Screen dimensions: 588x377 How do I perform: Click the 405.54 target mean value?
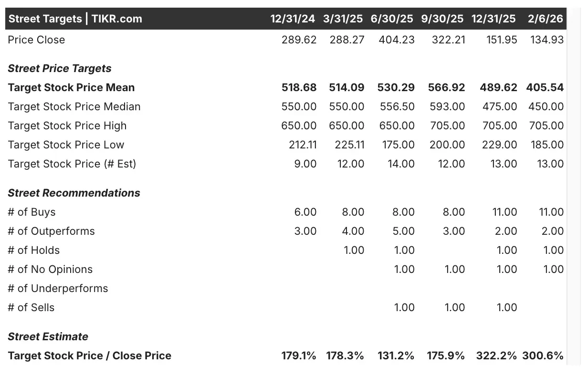click(x=545, y=88)
